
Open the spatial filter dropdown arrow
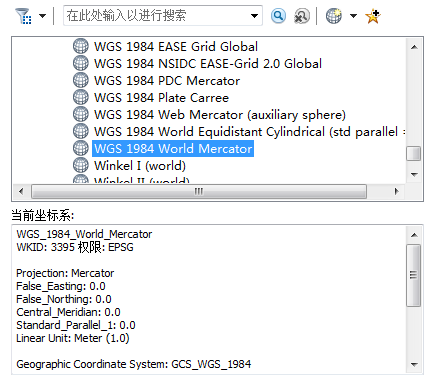(42, 16)
